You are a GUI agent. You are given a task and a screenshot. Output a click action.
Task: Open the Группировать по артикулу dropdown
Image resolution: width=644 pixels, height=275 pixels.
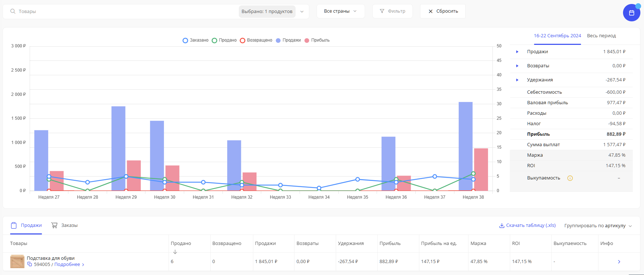click(598, 226)
